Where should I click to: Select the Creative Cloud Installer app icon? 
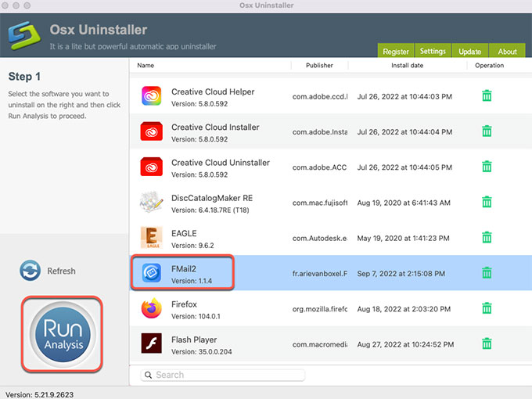pos(151,131)
